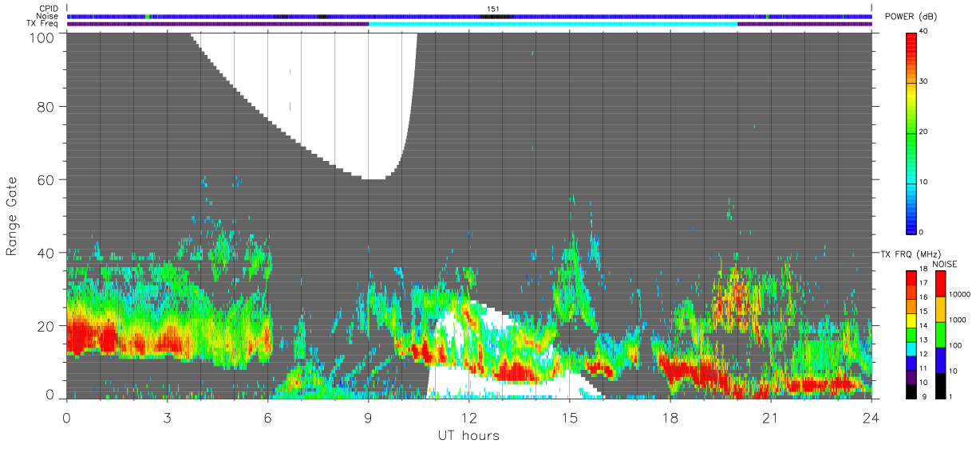Click the purple swatch in TX FRQ legend
The height and width of the screenshot is (452, 980).
tap(911, 375)
